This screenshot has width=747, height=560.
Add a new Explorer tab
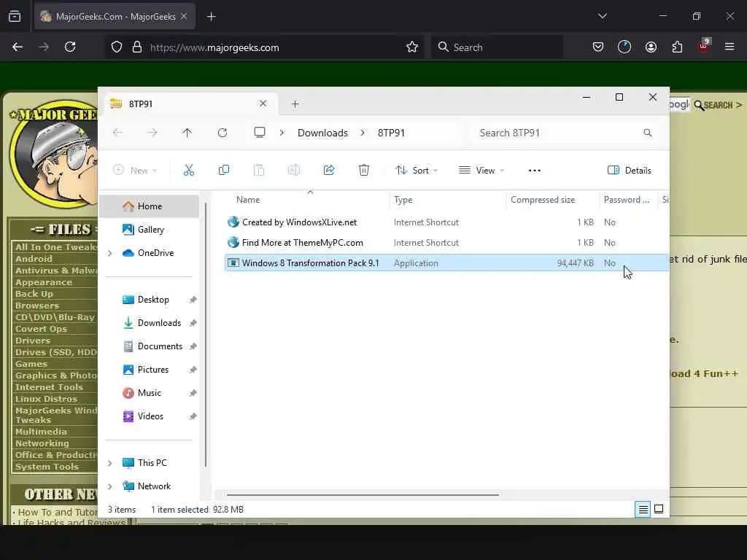(295, 104)
